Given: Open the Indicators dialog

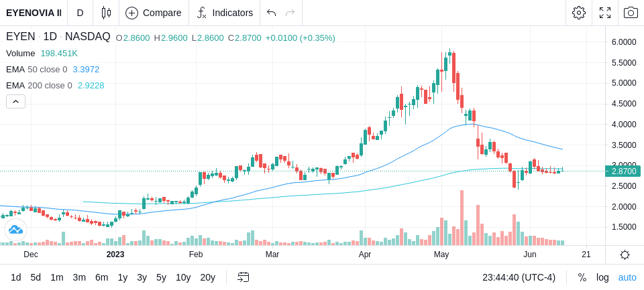Looking at the screenshot, I should pyautogui.click(x=225, y=13).
